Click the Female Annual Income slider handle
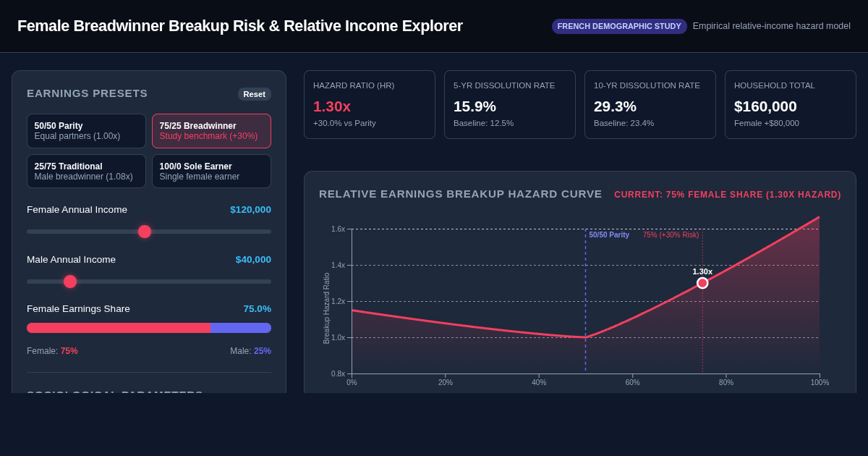 [x=145, y=232]
